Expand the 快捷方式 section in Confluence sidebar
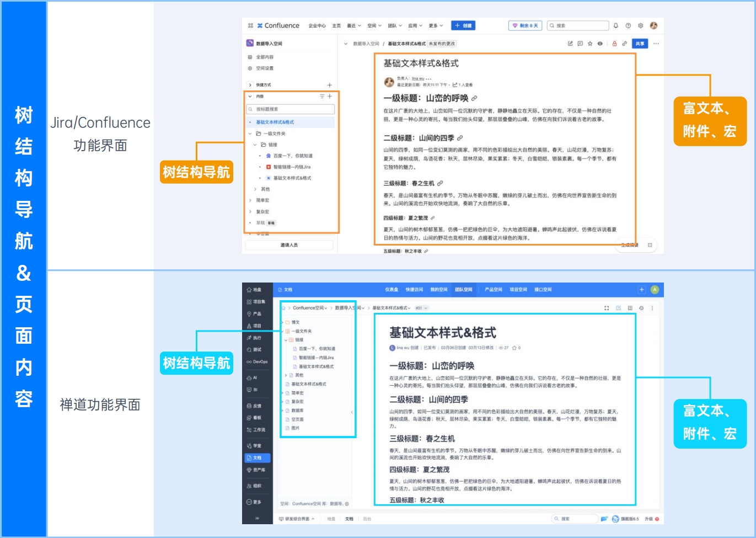The width and height of the screenshot is (756, 538). 250,85
